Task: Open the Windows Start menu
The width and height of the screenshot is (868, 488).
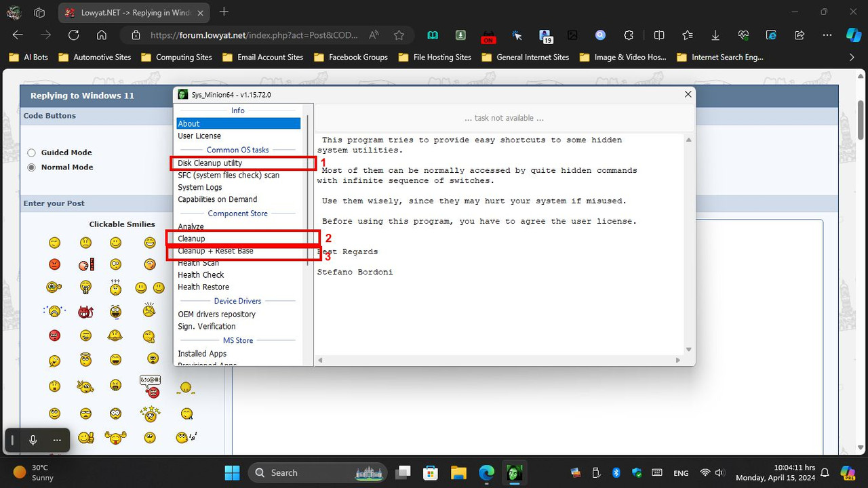Action: (x=232, y=472)
